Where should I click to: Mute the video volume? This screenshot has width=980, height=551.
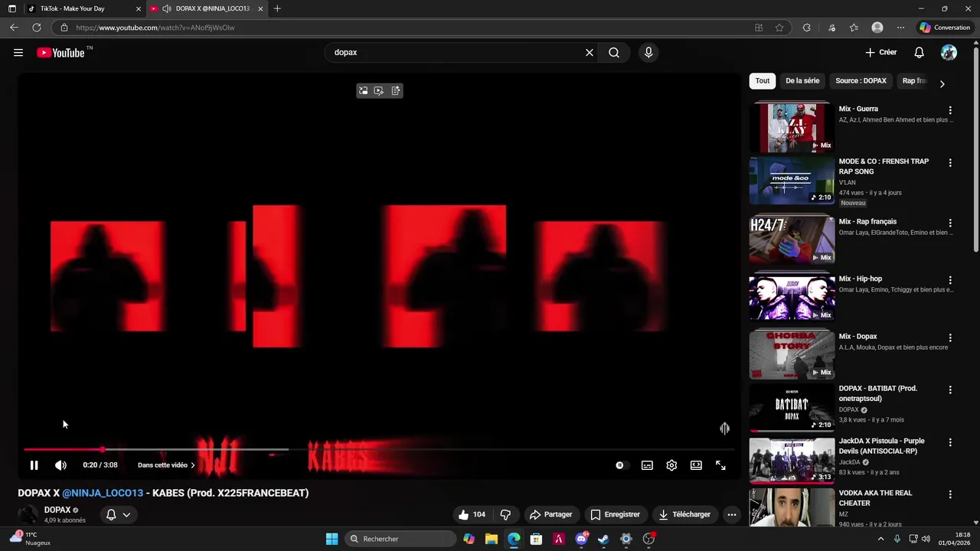pyautogui.click(x=61, y=465)
